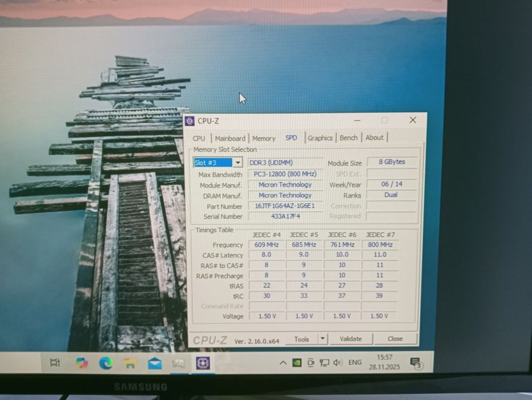Show the About tab

374,137
